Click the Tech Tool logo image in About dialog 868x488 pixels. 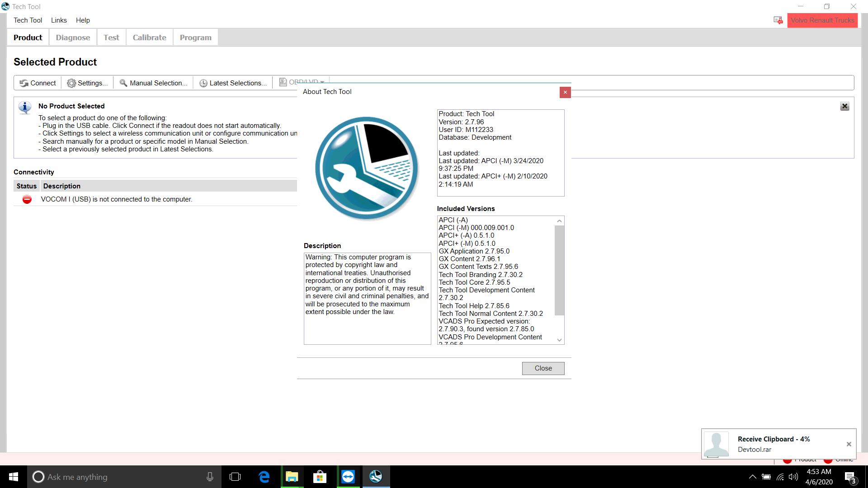[367, 168]
